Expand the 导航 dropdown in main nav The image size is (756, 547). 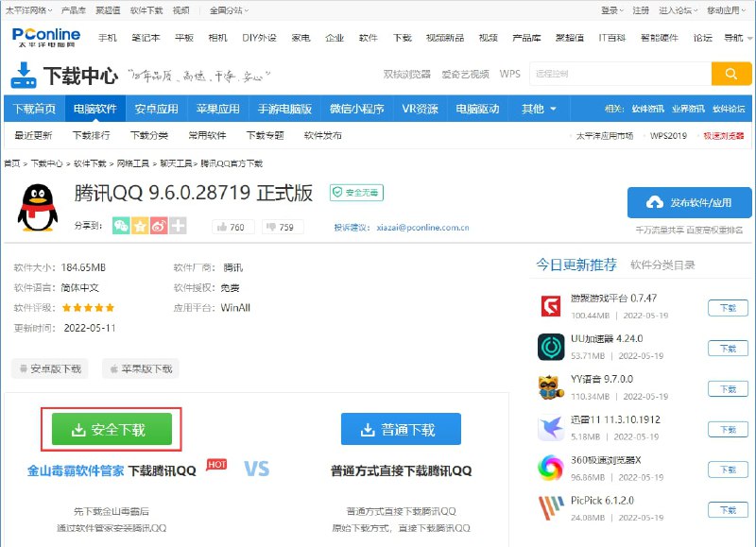tap(738, 38)
